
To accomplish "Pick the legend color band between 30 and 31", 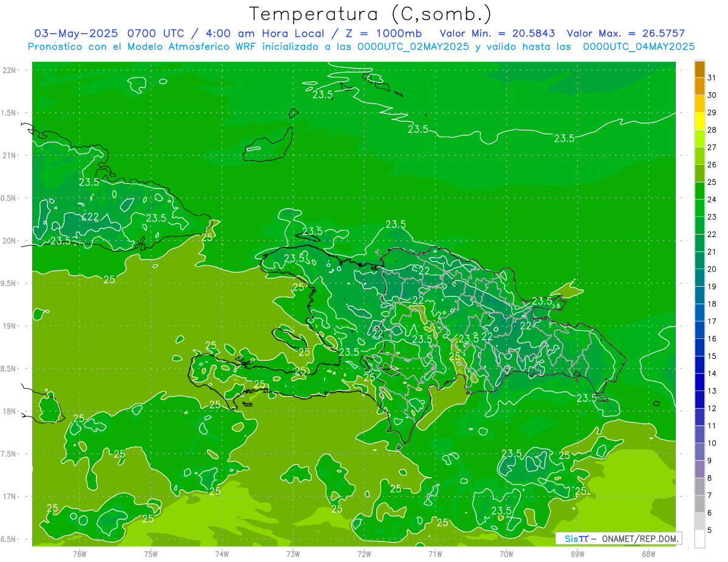I will (x=699, y=86).
